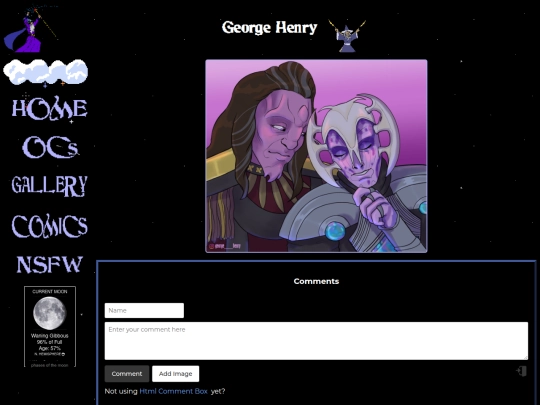Navigate to the COMICS page
Viewport: 540px width, 405px height.
(x=50, y=226)
